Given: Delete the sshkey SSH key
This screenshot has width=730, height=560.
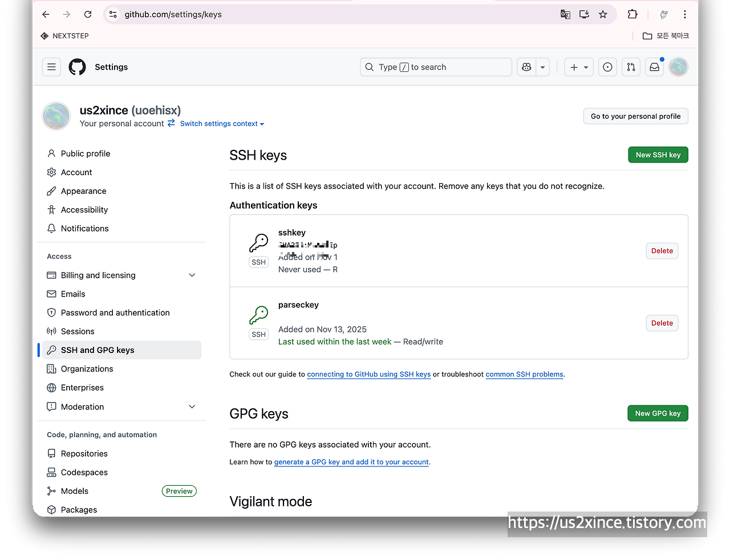Looking at the screenshot, I should [x=662, y=251].
